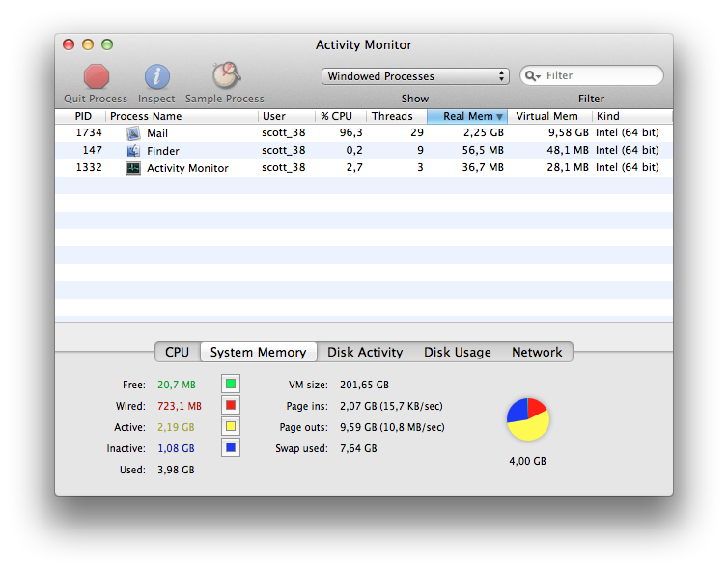Click the memory usage pie chart
The width and height of the screenshot is (728, 572).
528,419
